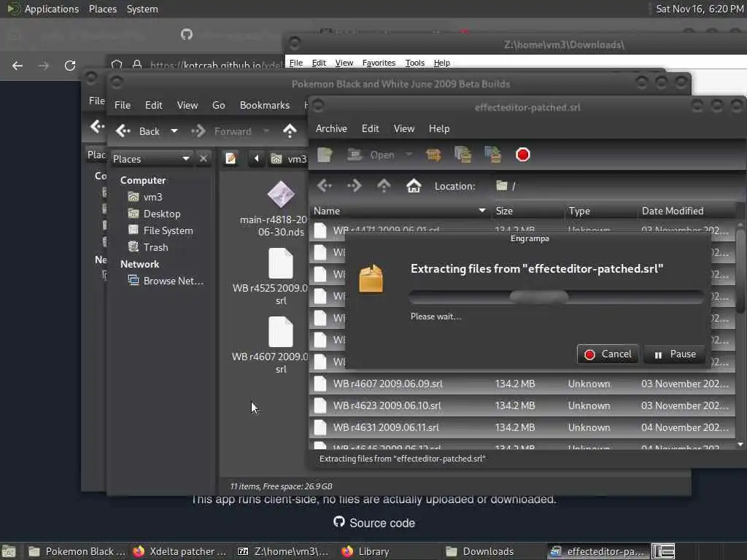747x560 pixels.
Task: Open the Places menu in top panel
Action: (103, 9)
